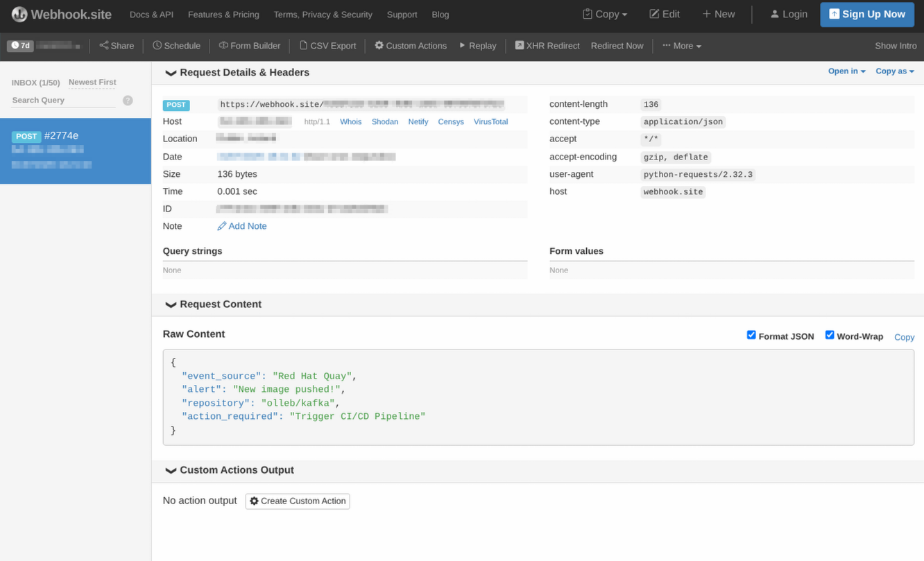The image size is (924, 561).
Task: Toggle the Word-Wrap checkbox
Action: click(829, 335)
